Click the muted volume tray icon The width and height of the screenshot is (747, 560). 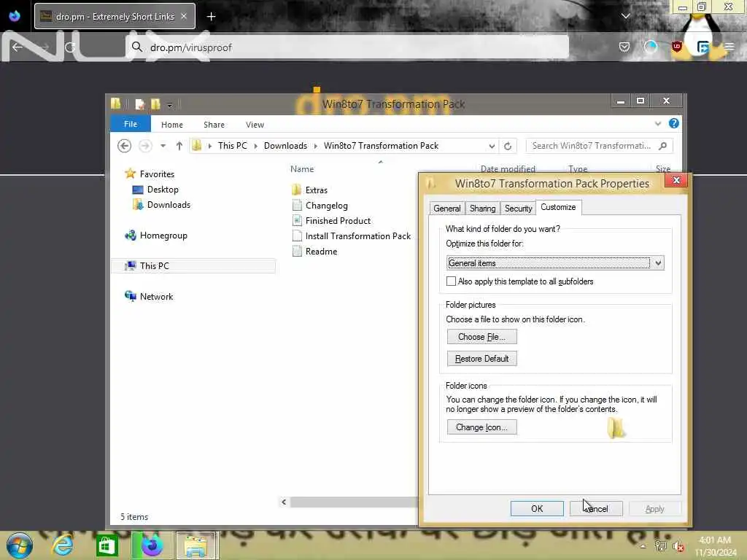coord(678,547)
